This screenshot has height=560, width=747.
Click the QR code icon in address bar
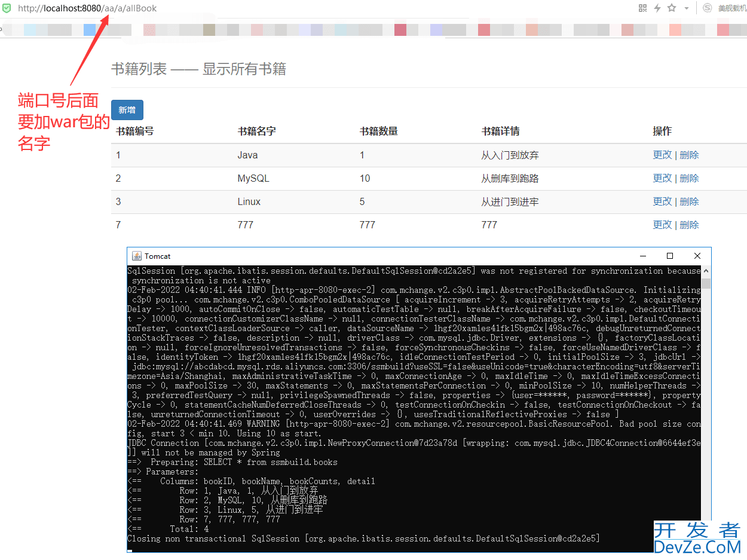pos(643,8)
